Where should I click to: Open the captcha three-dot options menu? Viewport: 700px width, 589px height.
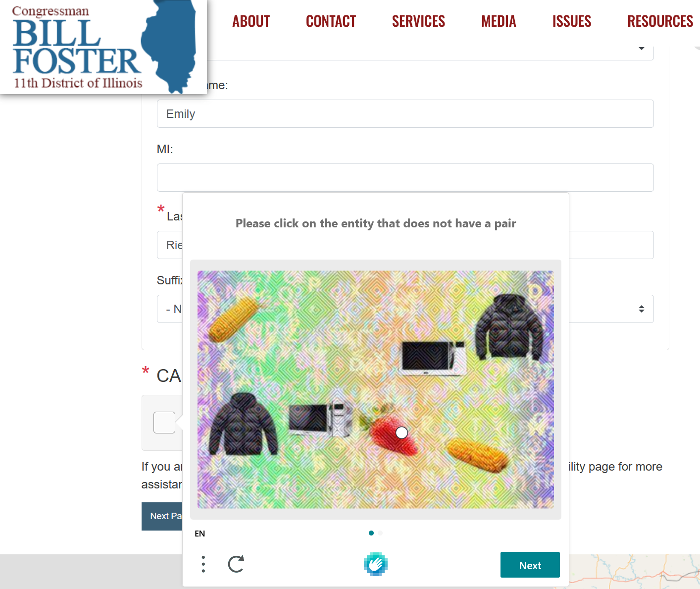[x=203, y=564]
